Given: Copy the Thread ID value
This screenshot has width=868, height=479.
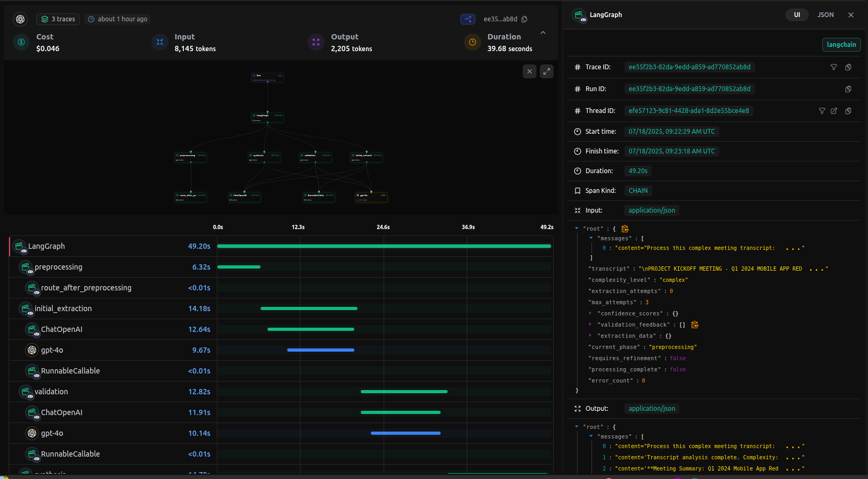Looking at the screenshot, I should (848, 111).
